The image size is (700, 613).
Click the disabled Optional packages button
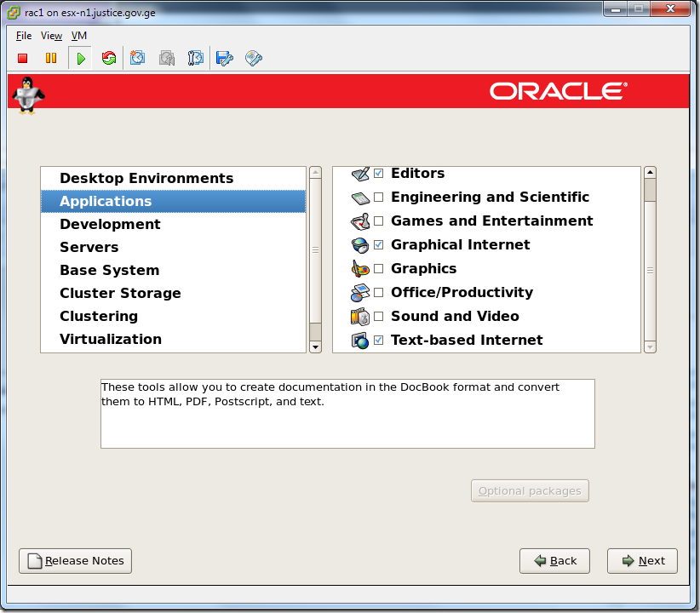pyautogui.click(x=530, y=490)
